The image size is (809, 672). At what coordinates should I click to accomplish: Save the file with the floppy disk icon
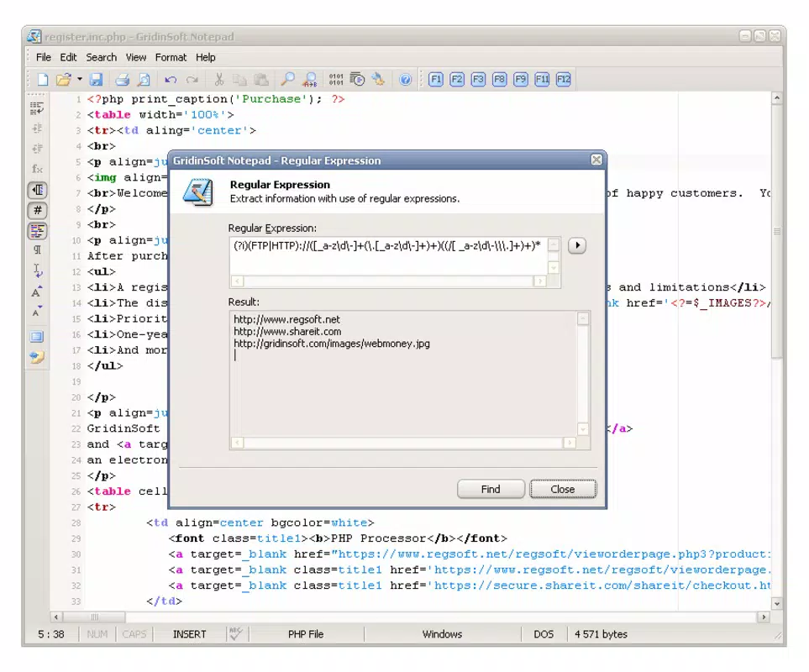point(97,80)
